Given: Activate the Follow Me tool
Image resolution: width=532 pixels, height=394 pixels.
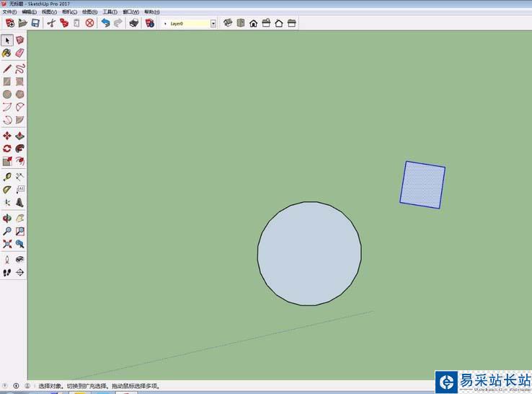Looking at the screenshot, I should tap(19, 149).
